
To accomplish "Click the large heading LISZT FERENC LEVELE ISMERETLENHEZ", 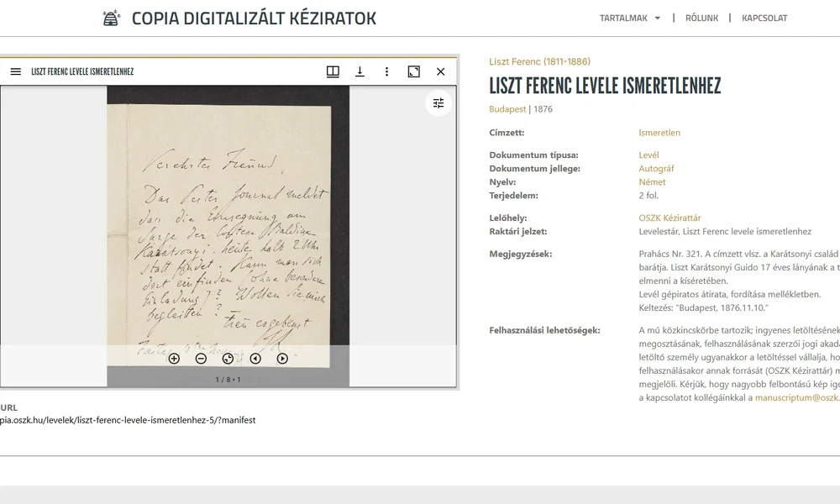I will pos(605,86).
